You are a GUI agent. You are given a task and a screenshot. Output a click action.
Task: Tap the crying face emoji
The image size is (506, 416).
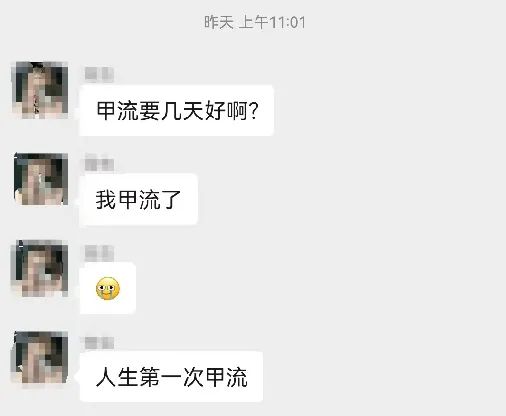click(x=108, y=288)
